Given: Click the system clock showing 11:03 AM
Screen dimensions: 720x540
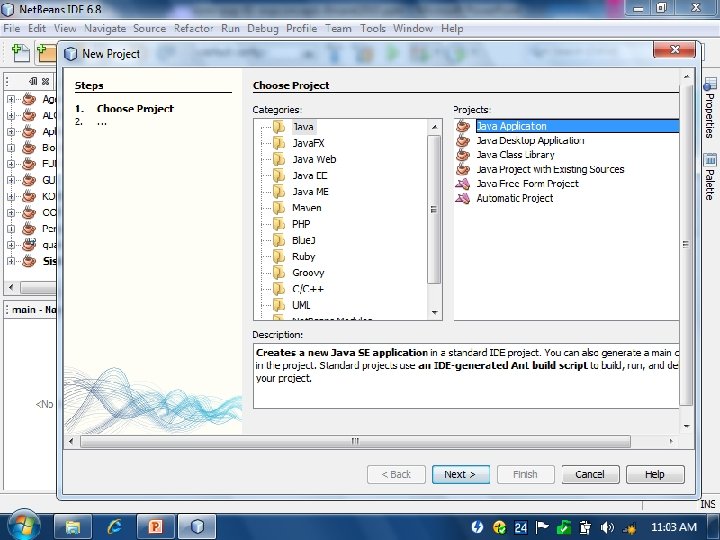Looking at the screenshot, I should (674, 527).
